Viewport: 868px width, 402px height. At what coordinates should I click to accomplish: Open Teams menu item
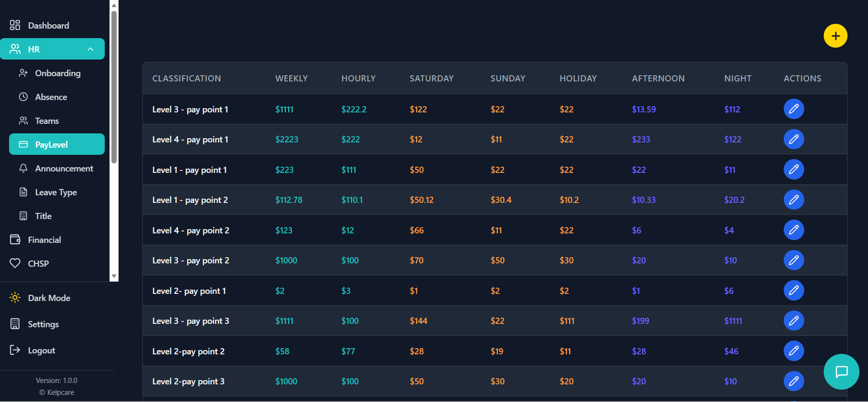57,121
